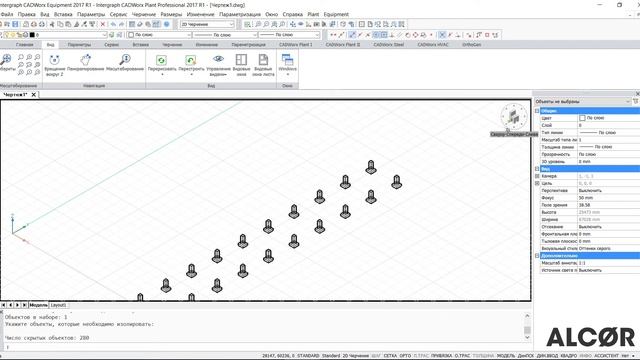640x360 pixels.
Task: Toggle ПРИВЯЗКА snap in status bar
Action: point(441,356)
